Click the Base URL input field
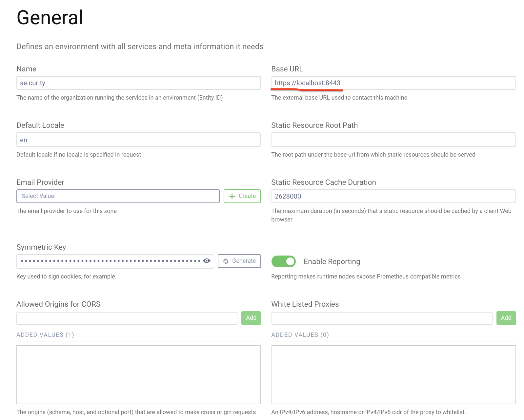This screenshot has width=524, height=420. pos(393,83)
